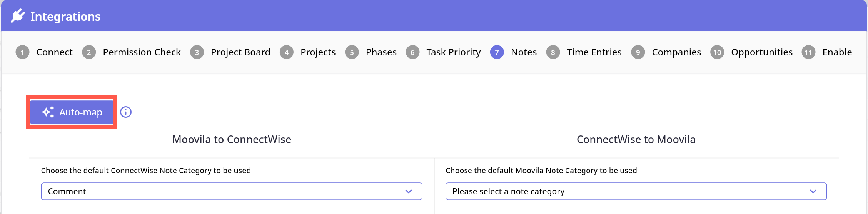This screenshot has width=868, height=214.
Task: Open the Task Priority step
Action: tap(453, 52)
